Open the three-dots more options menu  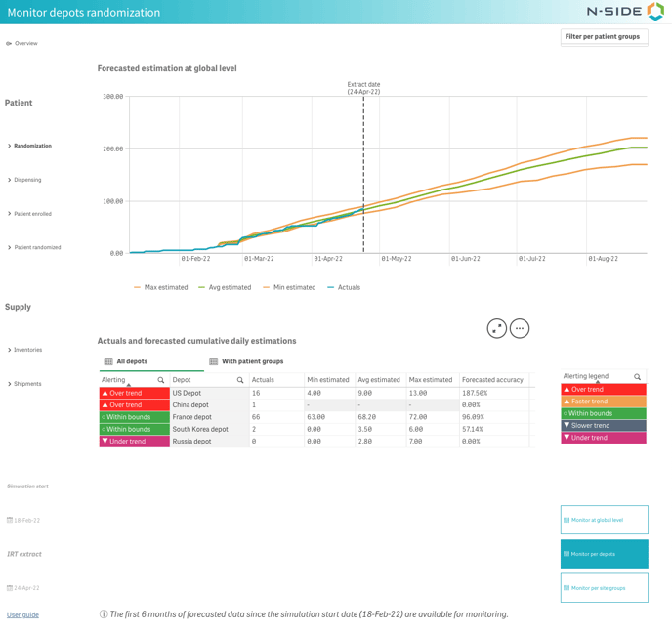[520, 329]
